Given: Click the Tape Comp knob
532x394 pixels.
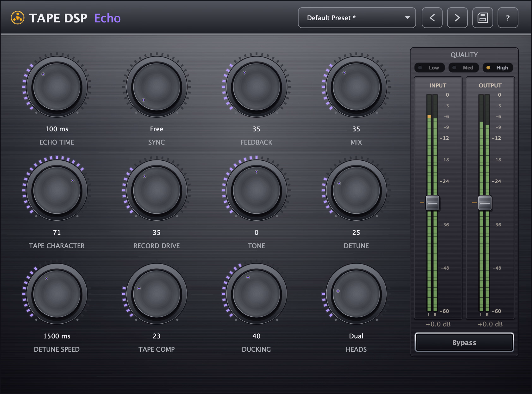Looking at the screenshot, I should 157,294.
